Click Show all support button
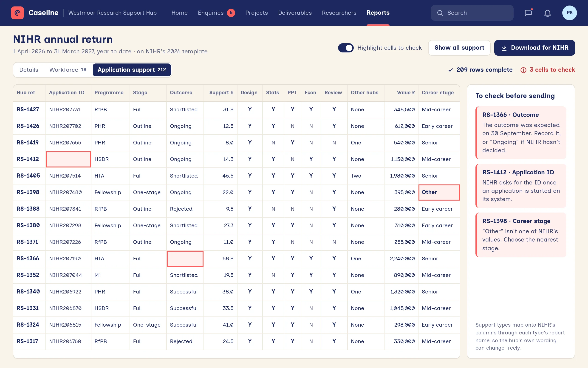The image size is (588, 368). [x=459, y=48]
